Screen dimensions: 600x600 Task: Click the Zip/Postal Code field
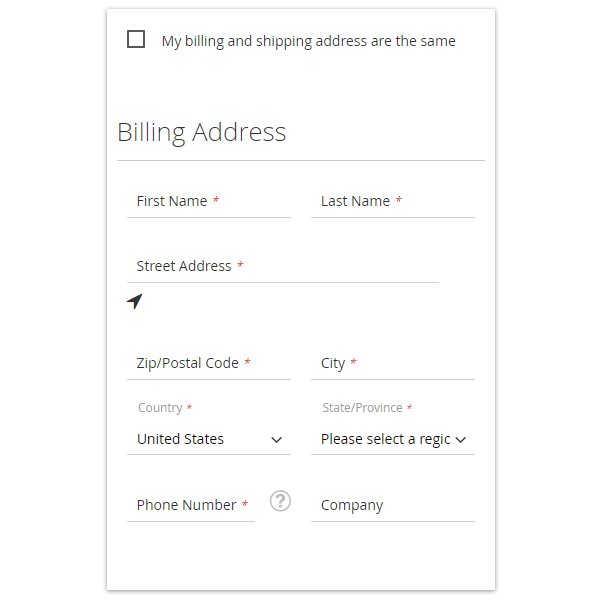[x=208, y=363]
